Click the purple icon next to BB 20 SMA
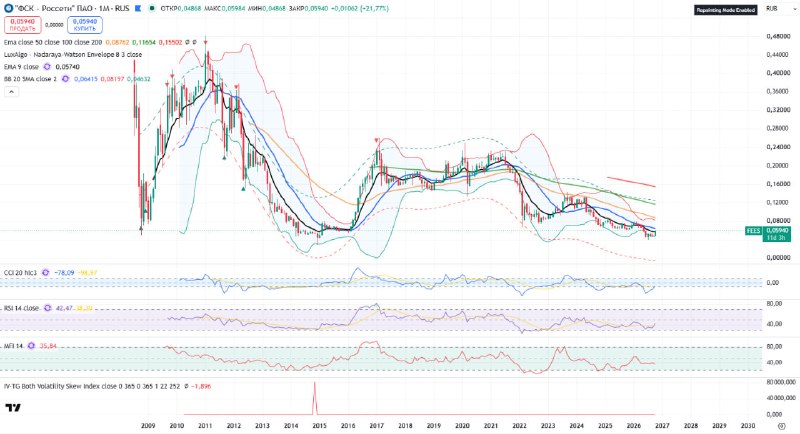This screenshot has width=800, height=434. (65, 79)
